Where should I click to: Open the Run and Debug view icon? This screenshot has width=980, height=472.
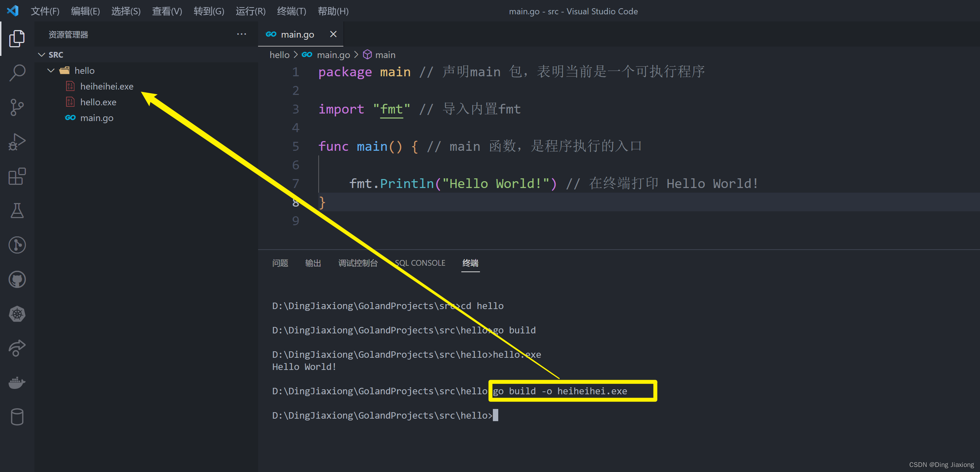[17, 142]
